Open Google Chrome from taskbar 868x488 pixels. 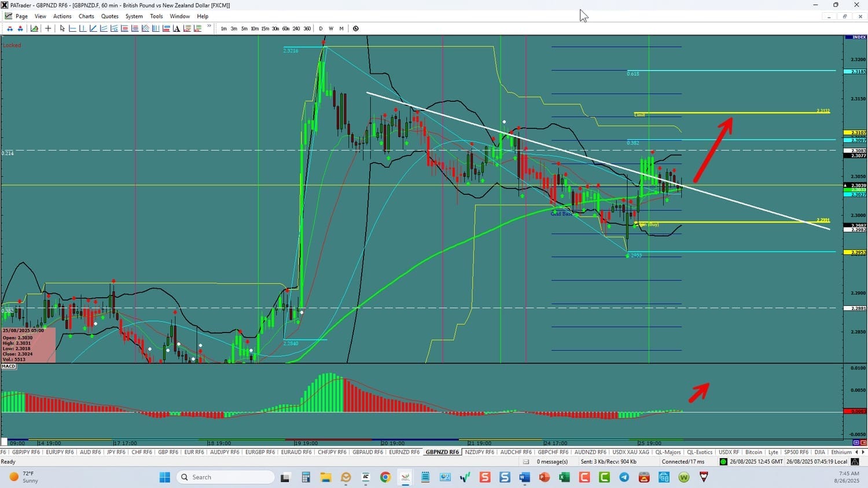click(385, 477)
